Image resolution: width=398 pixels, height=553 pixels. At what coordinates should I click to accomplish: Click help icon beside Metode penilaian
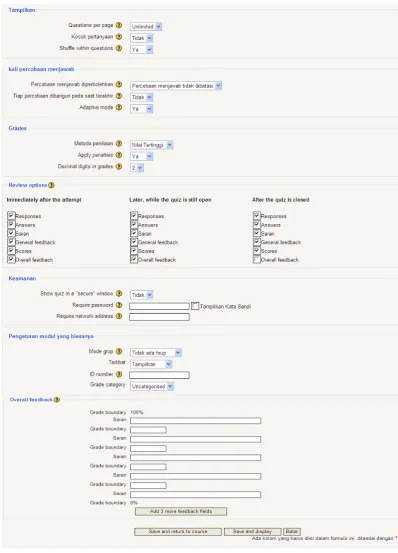point(119,144)
